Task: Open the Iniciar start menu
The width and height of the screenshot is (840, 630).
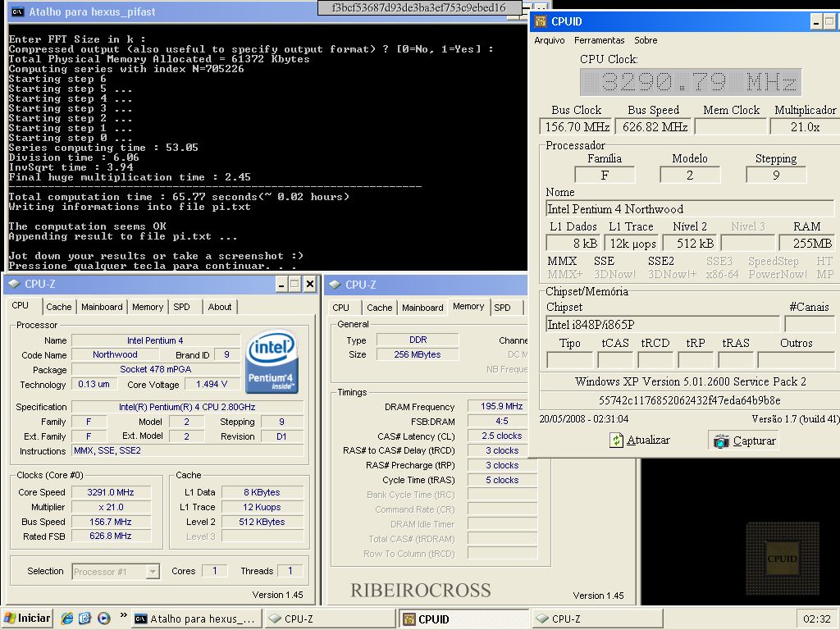Action: tap(26, 619)
